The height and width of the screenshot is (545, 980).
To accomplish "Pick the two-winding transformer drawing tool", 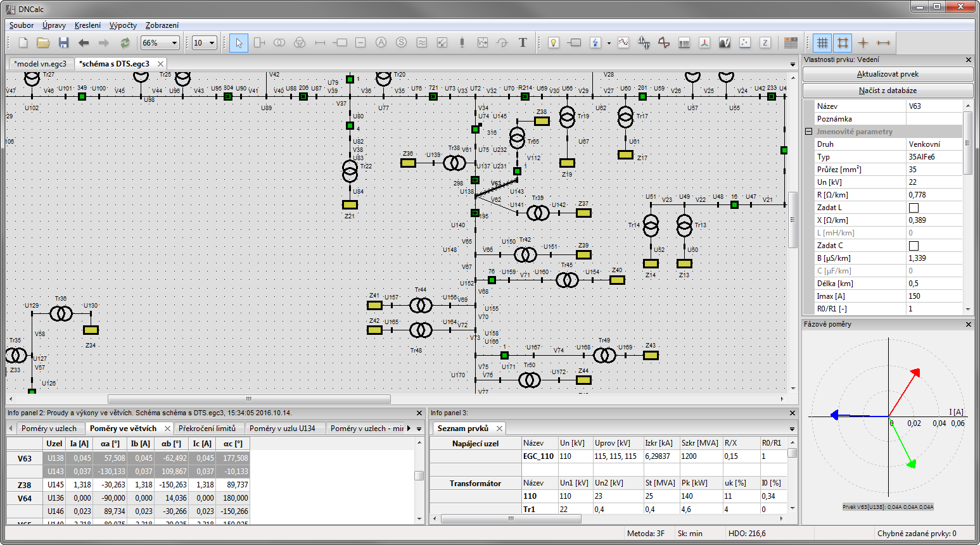I will pos(279,43).
